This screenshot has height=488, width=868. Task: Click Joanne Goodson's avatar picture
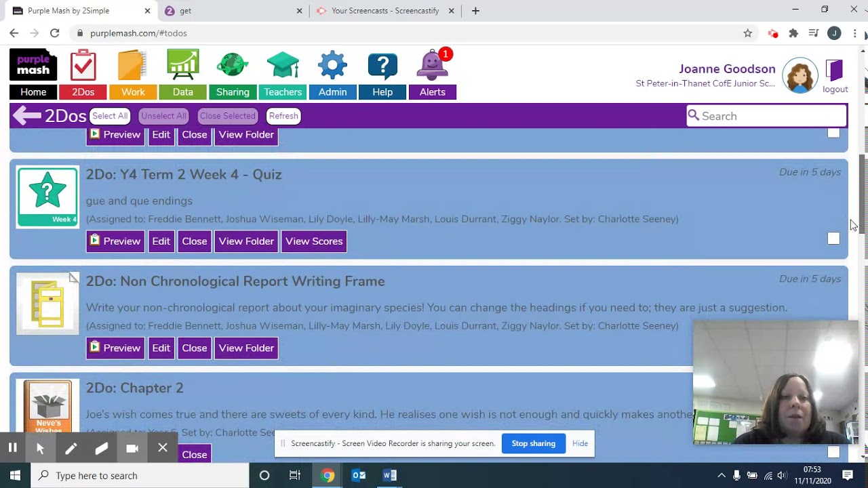[x=800, y=75]
